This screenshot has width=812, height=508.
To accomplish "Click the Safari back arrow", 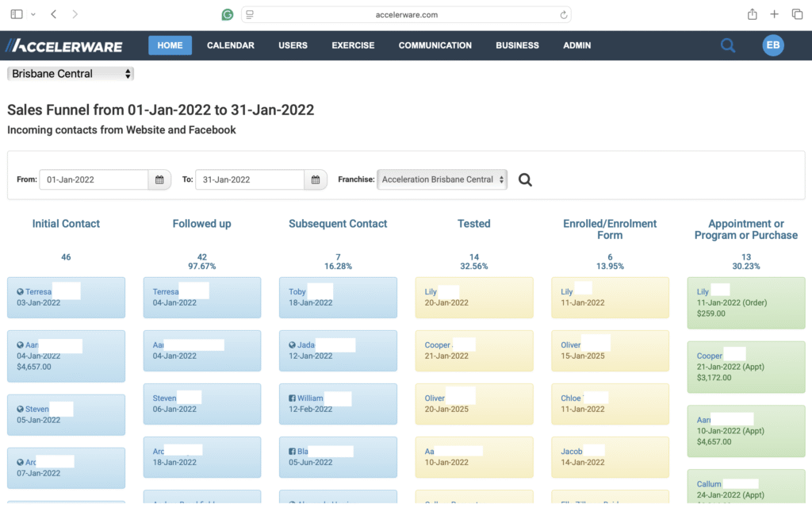I will [54, 14].
